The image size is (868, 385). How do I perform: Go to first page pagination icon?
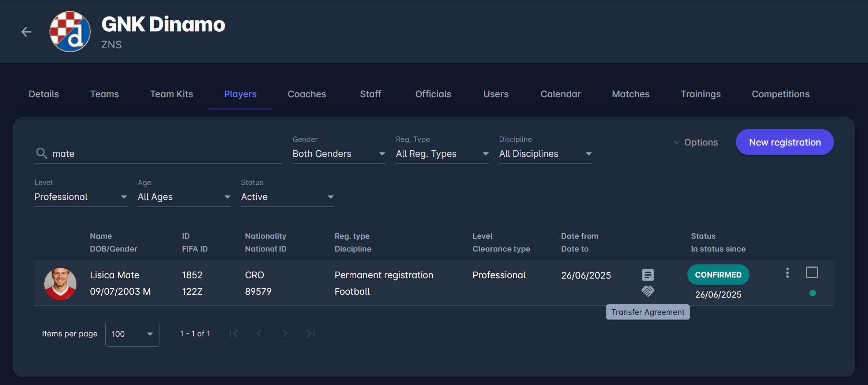233,333
